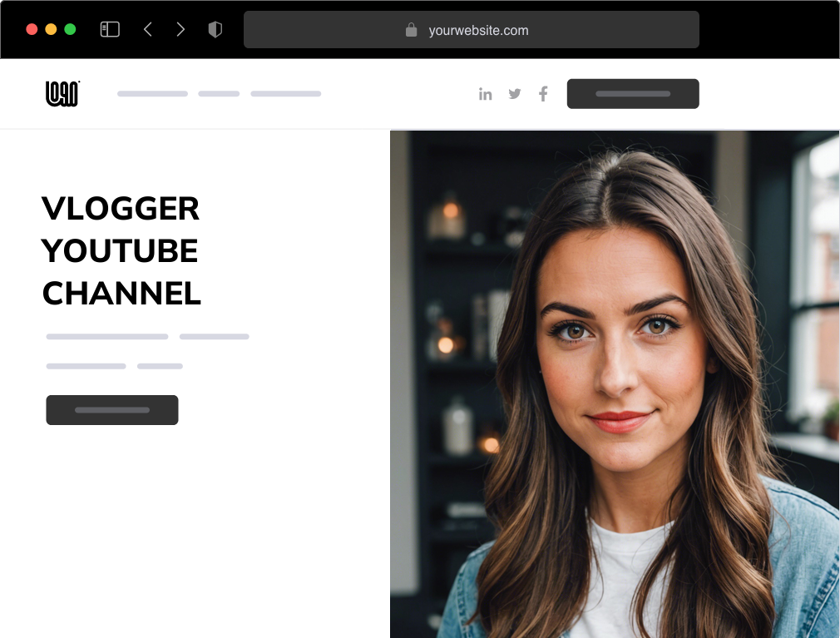
Task: Click the forward navigation arrow
Action: (x=180, y=28)
